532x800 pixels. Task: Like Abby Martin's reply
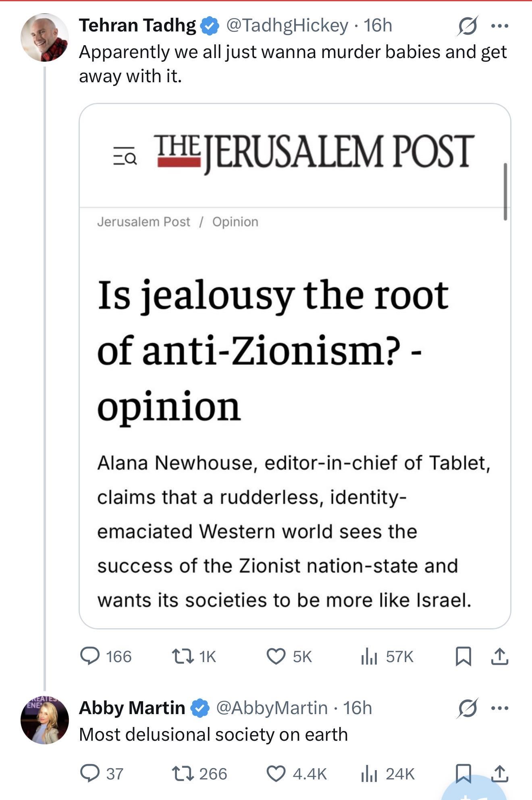coord(276,773)
